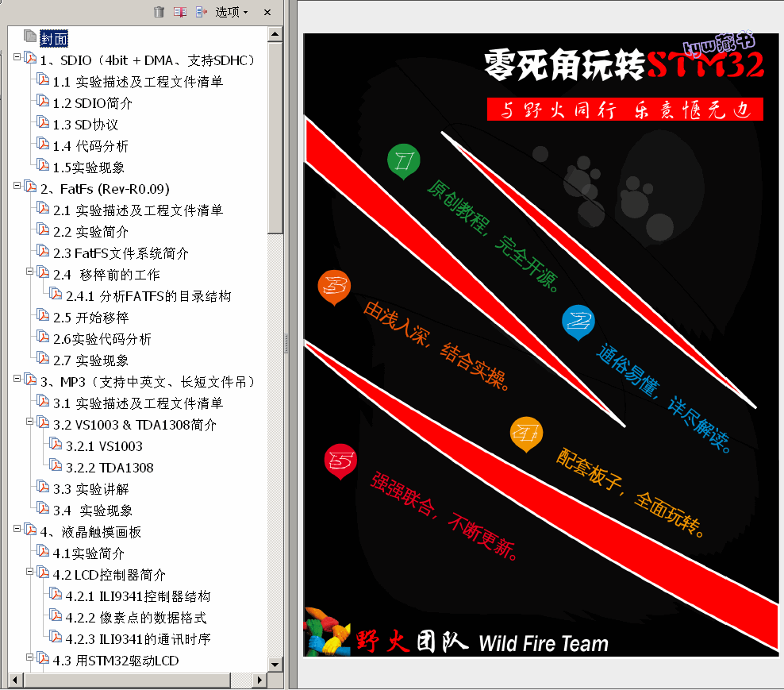
Task: Select the 封面 bookmark
Action: pyautogui.click(x=54, y=39)
